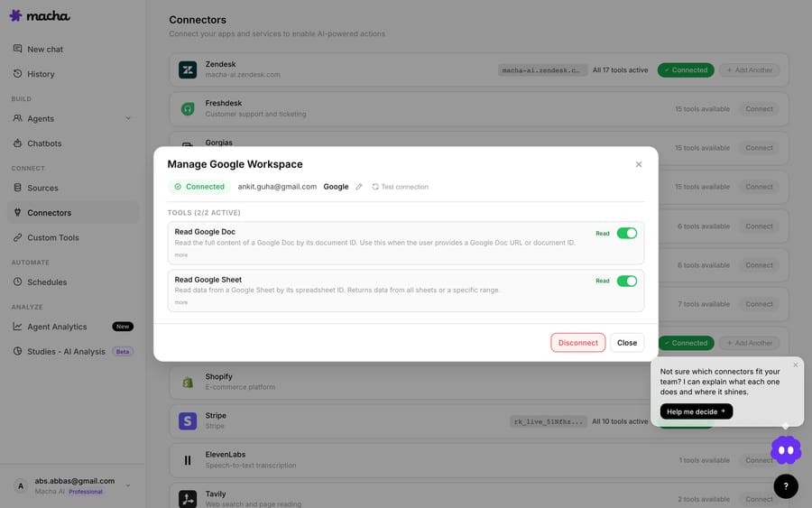The height and width of the screenshot is (508, 812).
Task: Click the Tavily connector logo
Action: click(x=188, y=499)
